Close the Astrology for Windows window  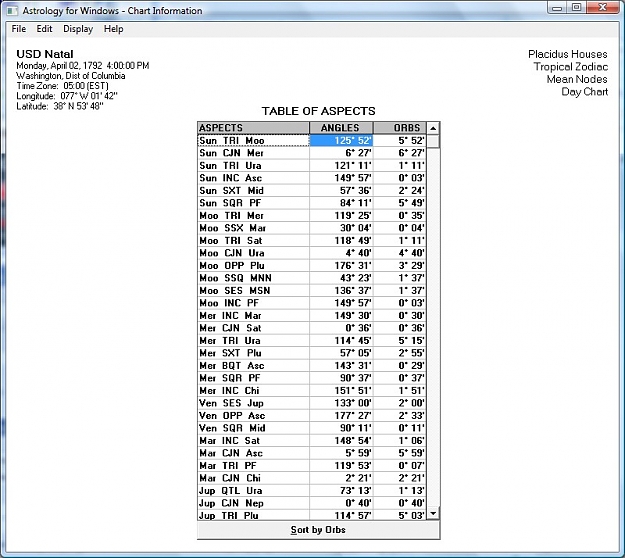602,8
